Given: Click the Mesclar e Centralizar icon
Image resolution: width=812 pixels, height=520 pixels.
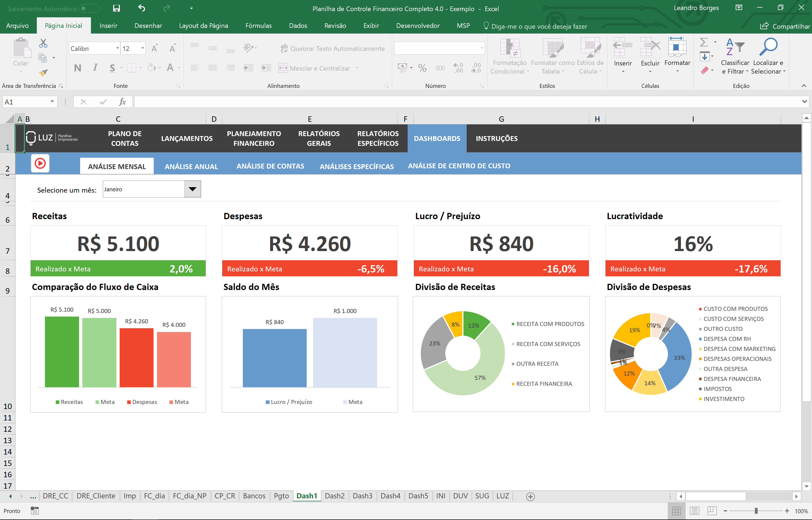Looking at the screenshot, I should click(x=283, y=68).
